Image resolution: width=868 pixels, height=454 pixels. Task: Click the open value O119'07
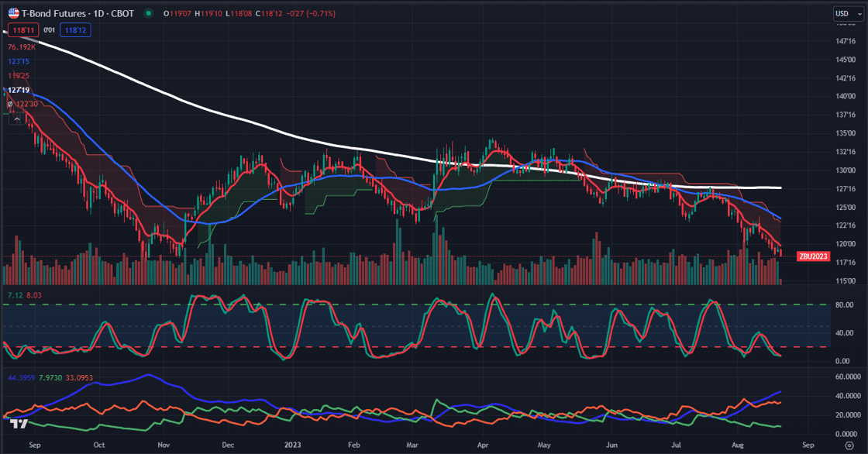[x=177, y=13]
